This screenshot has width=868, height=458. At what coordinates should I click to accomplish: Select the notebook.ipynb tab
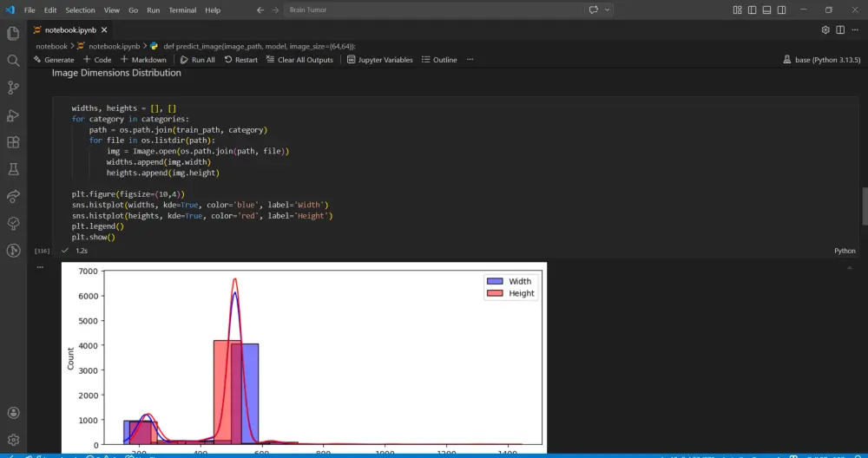[69, 29]
